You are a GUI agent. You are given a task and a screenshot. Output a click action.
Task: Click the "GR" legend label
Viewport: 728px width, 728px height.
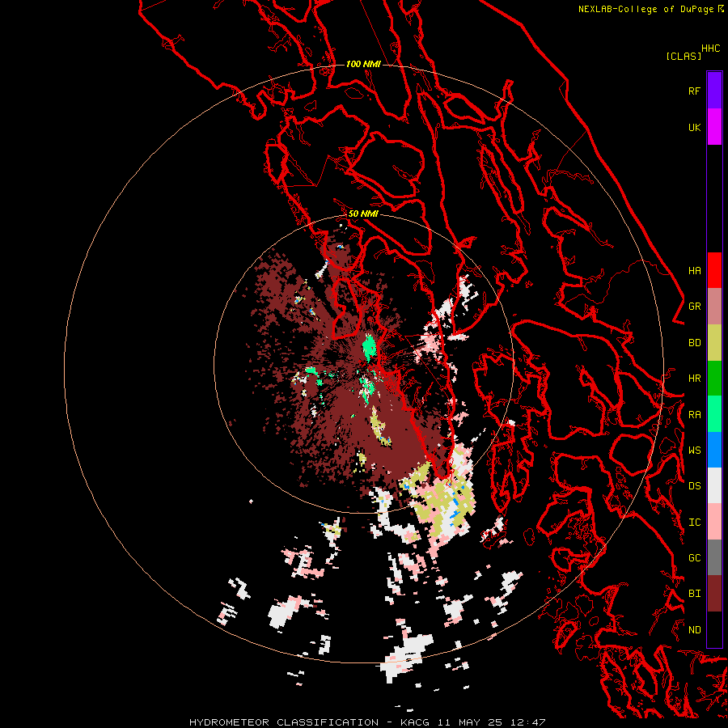coord(695,307)
